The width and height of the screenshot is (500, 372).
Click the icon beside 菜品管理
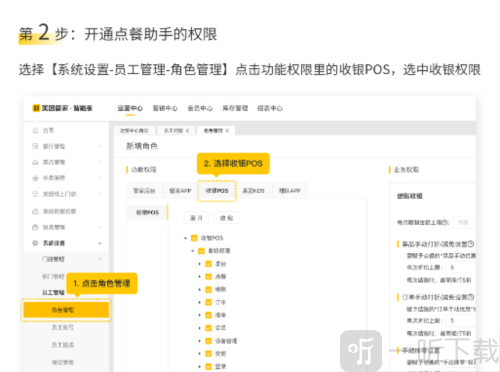click(x=35, y=162)
